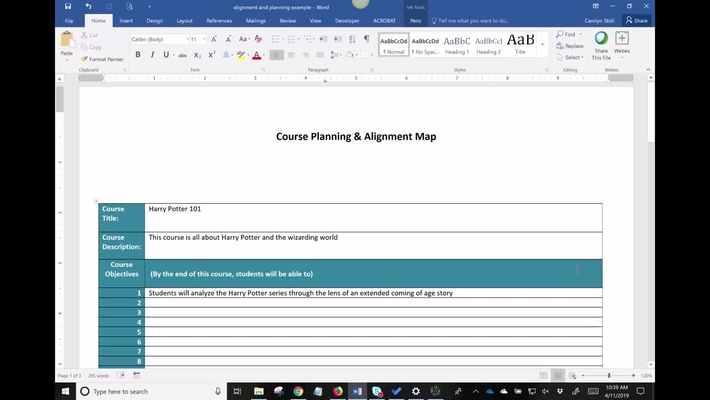This screenshot has width=710, height=400.
Task: Click the Share button near the account name
Action: (x=637, y=20)
